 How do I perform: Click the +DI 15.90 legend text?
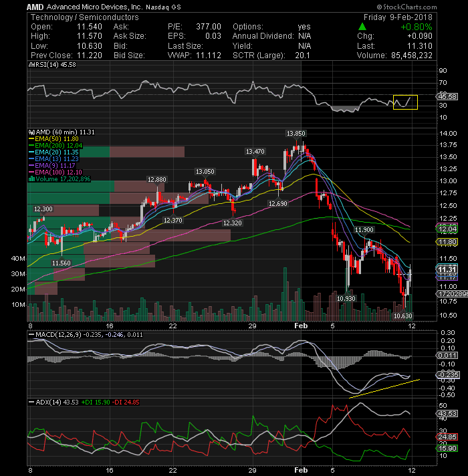96,402
